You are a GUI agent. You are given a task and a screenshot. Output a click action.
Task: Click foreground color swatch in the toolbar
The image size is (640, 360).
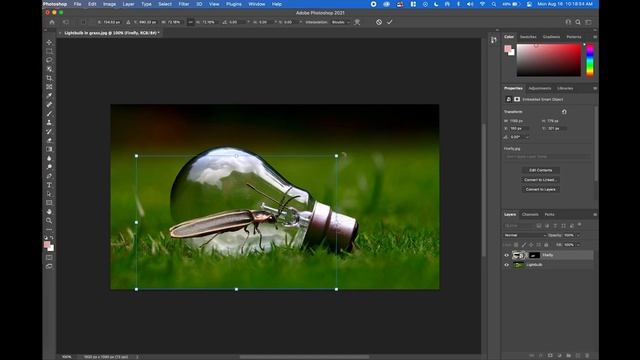click(x=47, y=244)
